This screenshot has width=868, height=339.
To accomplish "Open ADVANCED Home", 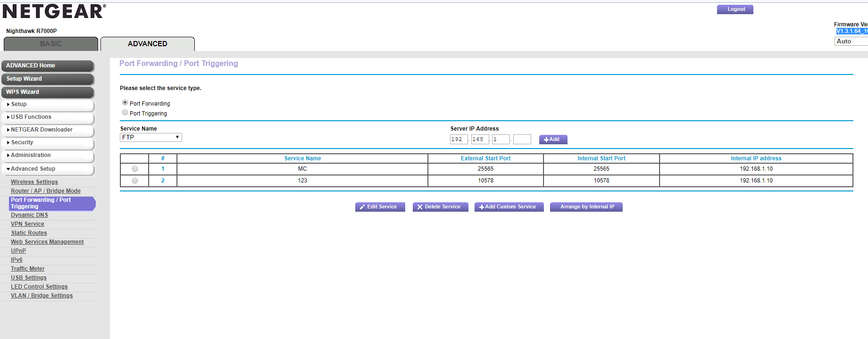I will coord(47,66).
